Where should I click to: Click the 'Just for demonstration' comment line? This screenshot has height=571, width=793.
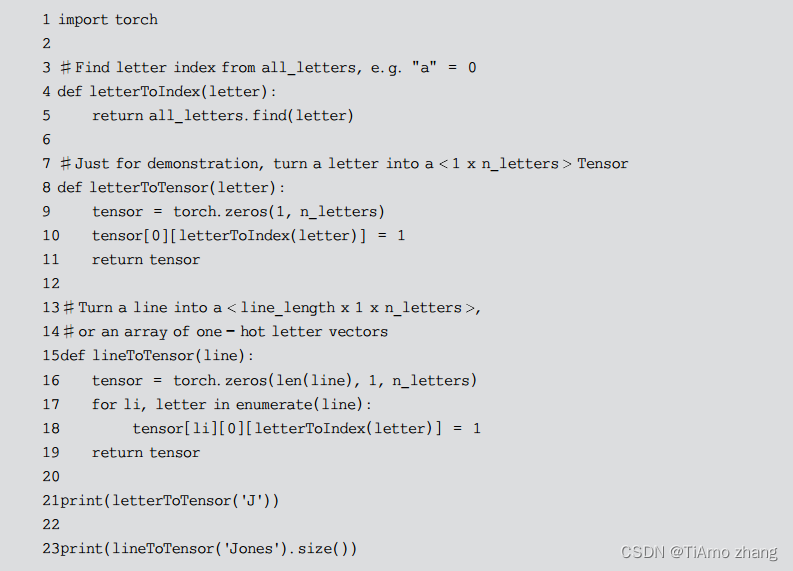(344, 164)
